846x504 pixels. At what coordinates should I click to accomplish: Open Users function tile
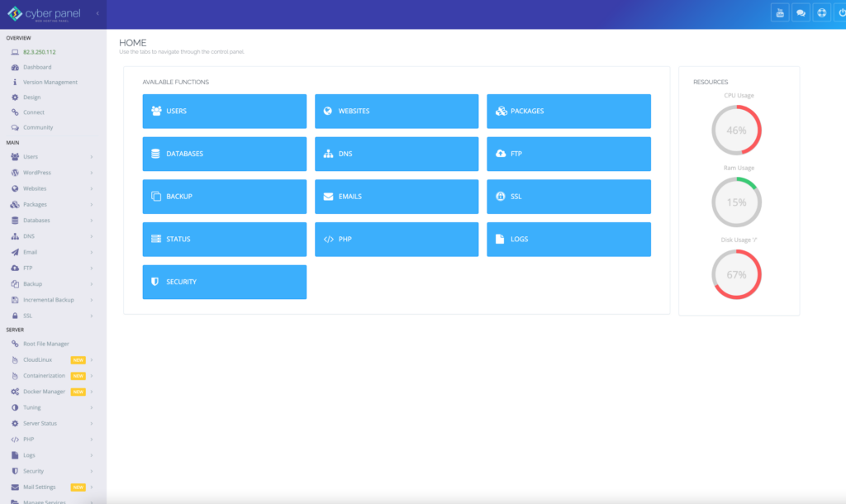(x=225, y=112)
